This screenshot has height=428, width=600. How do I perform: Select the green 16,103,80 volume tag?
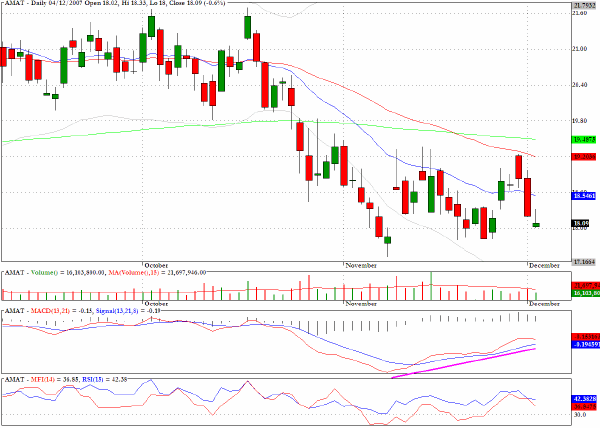[x=586, y=293]
